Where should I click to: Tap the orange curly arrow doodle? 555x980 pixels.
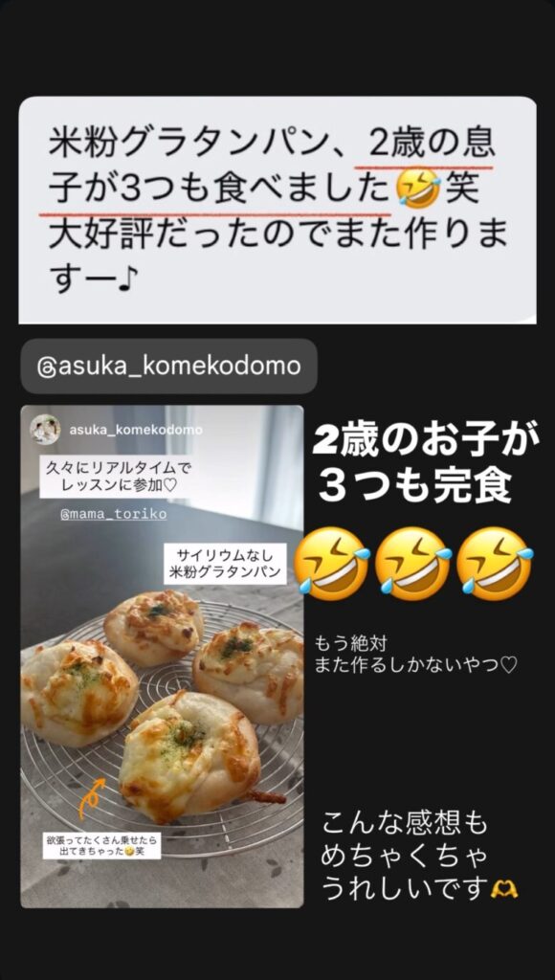tap(91, 797)
